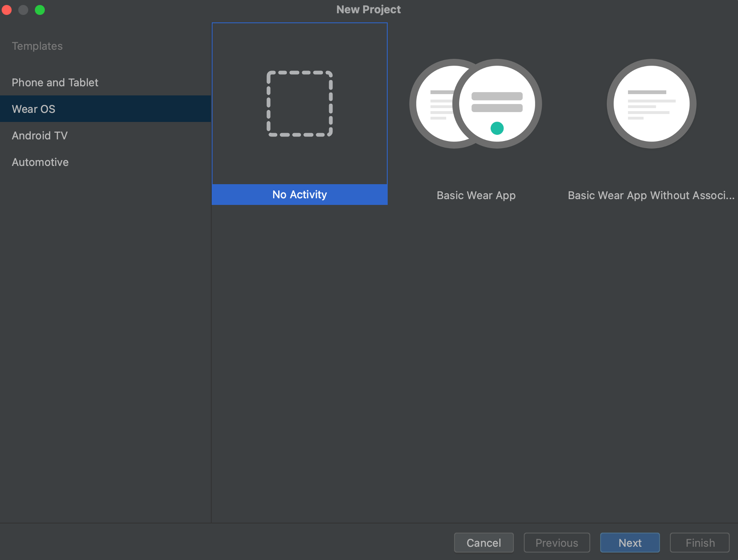Viewport: 738px width, 560px height.
Task: Open the Phone and Tablet templates category
Action: (105, 82)
